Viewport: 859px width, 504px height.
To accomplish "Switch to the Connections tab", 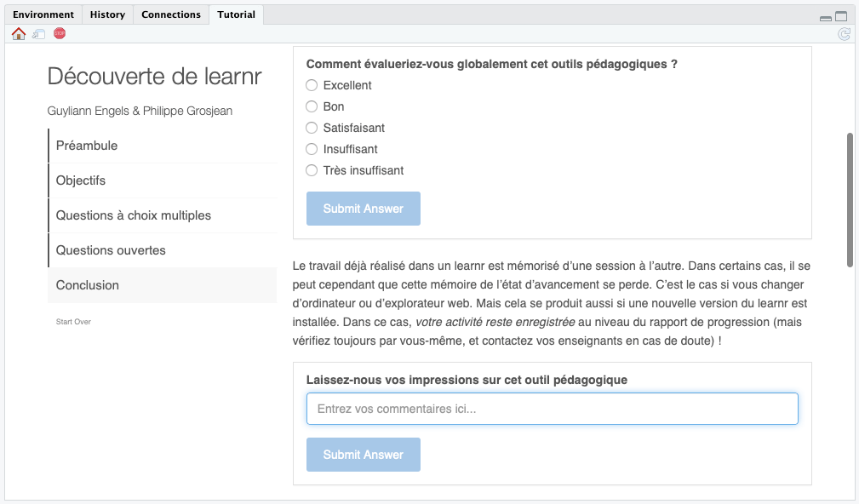I will [x=171, y=14].
